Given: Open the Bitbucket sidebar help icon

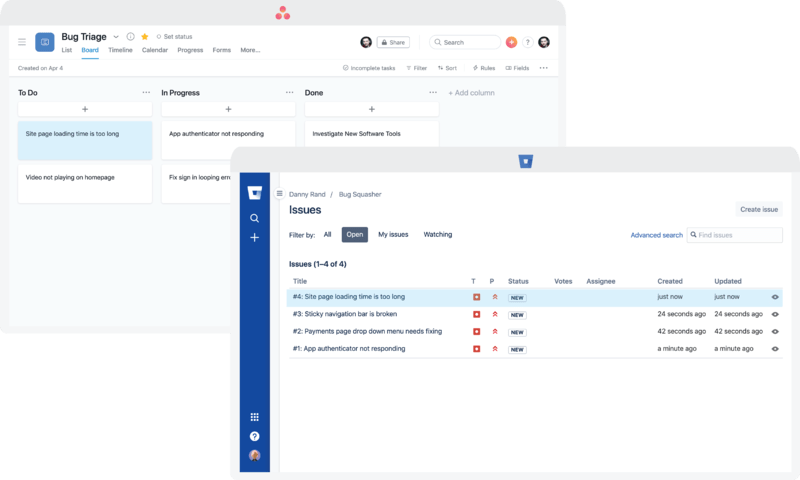Looking at the screenshot, I should tap(255, 436).
